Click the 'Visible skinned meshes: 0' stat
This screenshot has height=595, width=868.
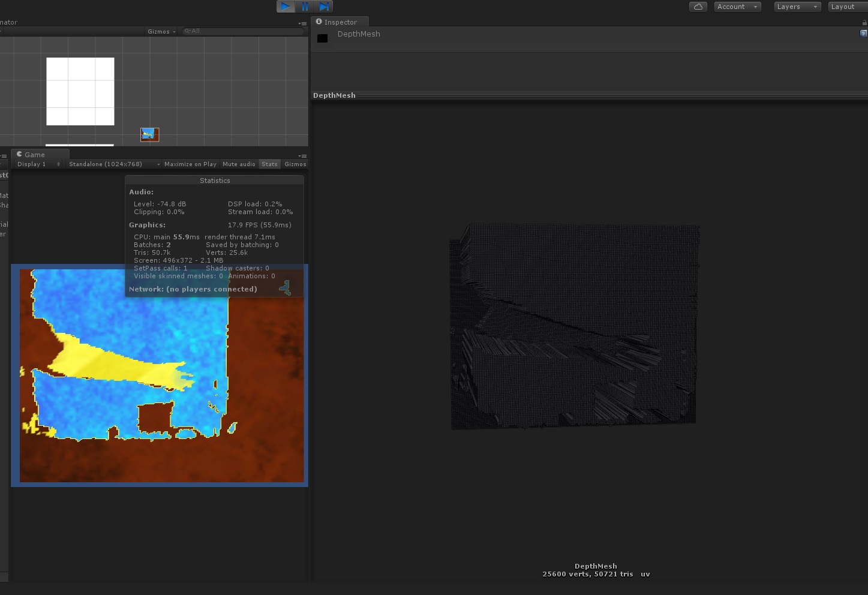point(178,276)
